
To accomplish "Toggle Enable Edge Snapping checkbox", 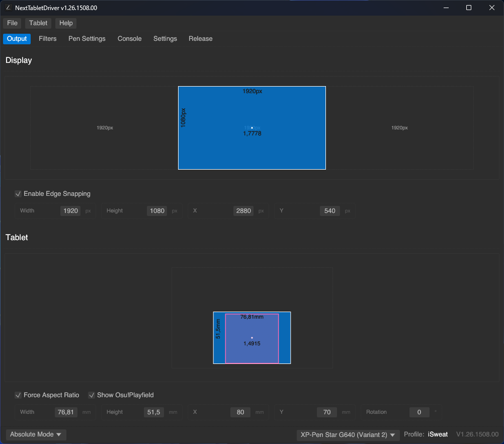I will click(18, 194).
